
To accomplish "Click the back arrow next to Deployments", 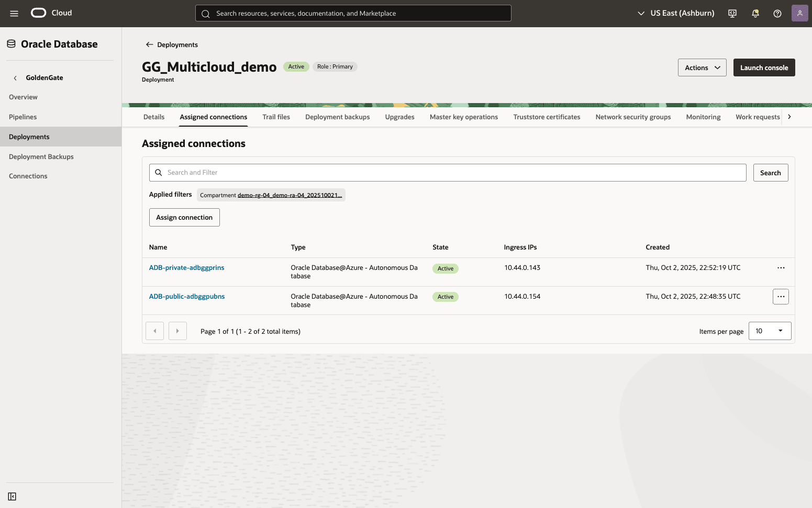I will click(x=149, y=44).
